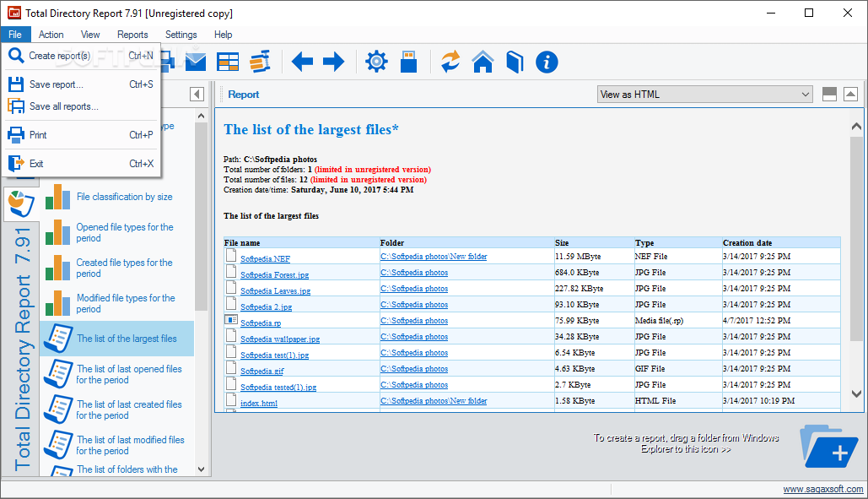The height and width of the screenshot is (499, 868).
Task: Open the Softpedia Leaves.jpg link
Action: pyautogui.click(x=275, y=290)
